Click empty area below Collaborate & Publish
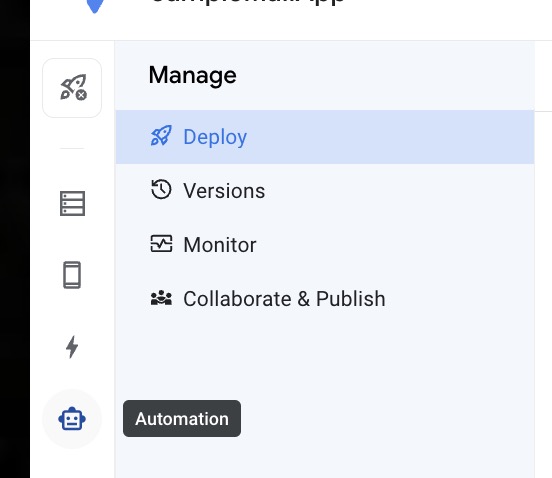This screenshot has height=478, width=552. pos(325,359)
